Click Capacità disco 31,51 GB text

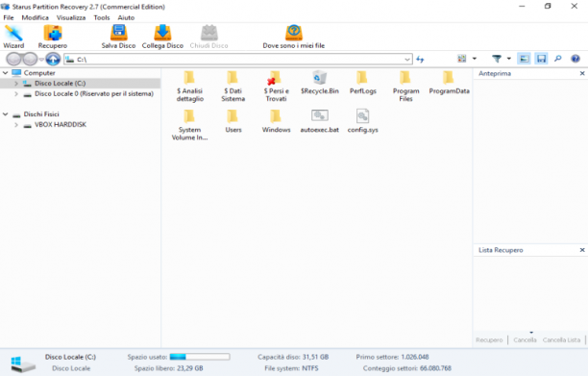point(293,357)
